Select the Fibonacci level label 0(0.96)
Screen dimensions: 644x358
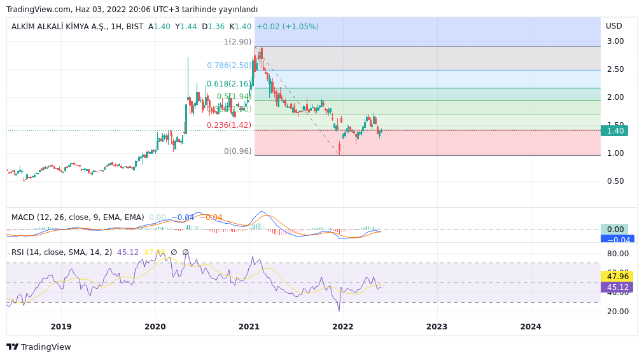(237, 151)
